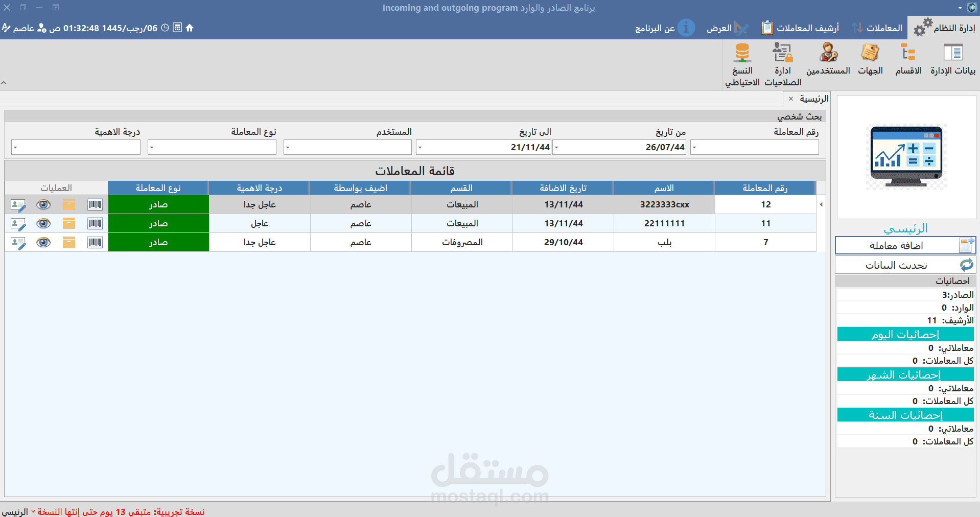
Task: Switch to أرشيف المعاملات ribbon tab
Action: click(800, 28)
